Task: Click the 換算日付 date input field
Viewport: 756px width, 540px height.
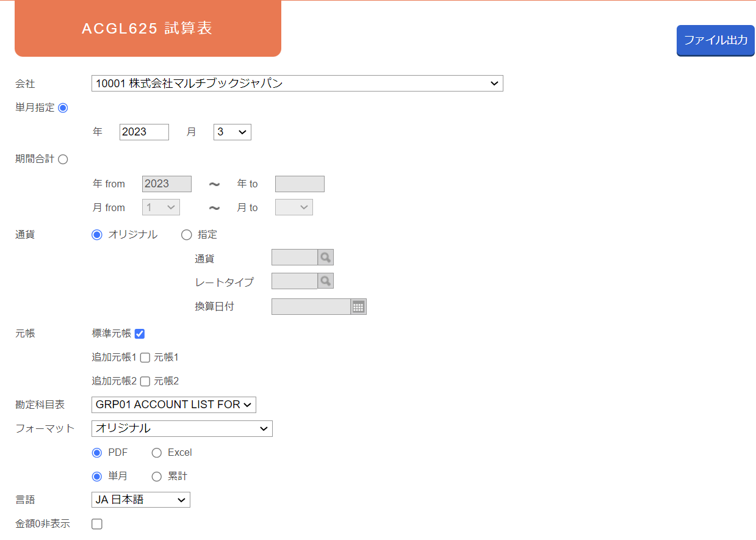Action: (311, 306)
